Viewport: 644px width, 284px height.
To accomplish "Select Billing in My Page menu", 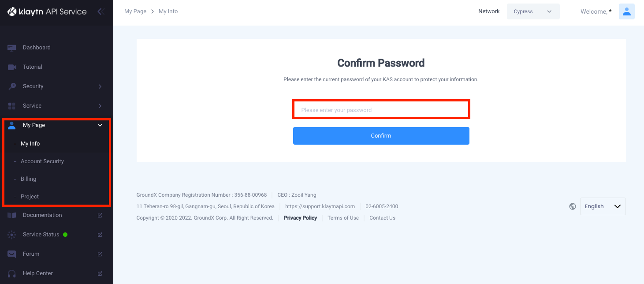I will pos(29,179).
